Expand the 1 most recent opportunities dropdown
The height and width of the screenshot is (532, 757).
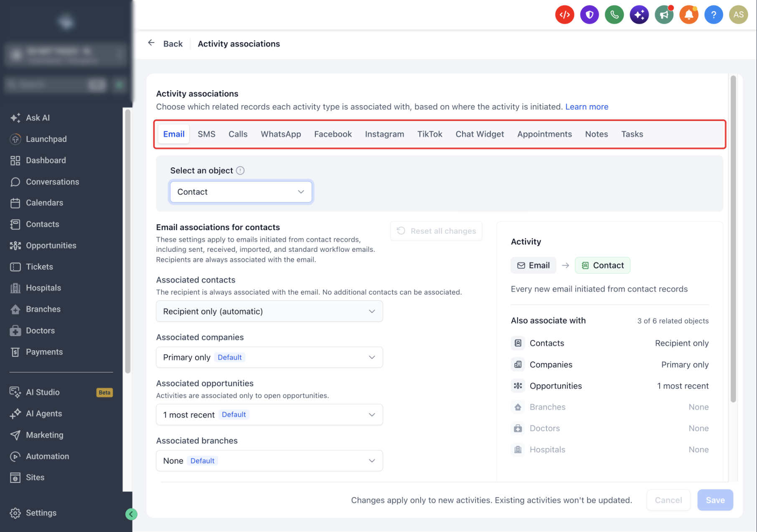coord(269,415)
